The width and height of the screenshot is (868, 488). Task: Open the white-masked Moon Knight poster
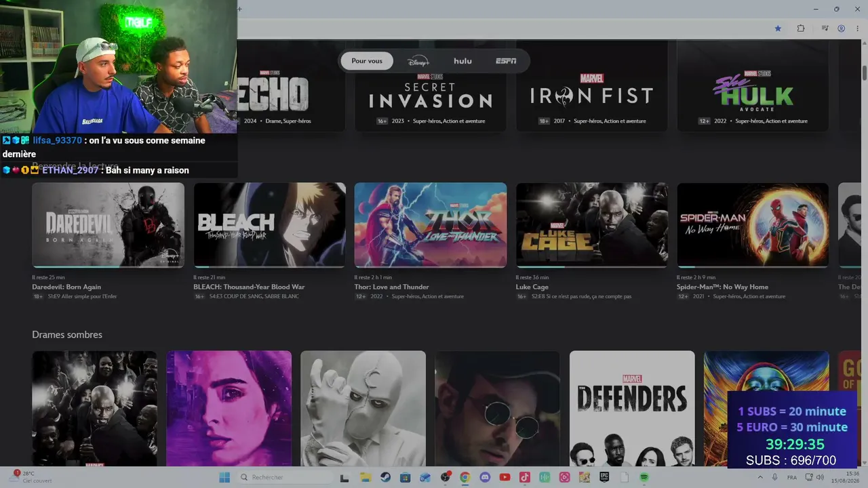point(363,409)
